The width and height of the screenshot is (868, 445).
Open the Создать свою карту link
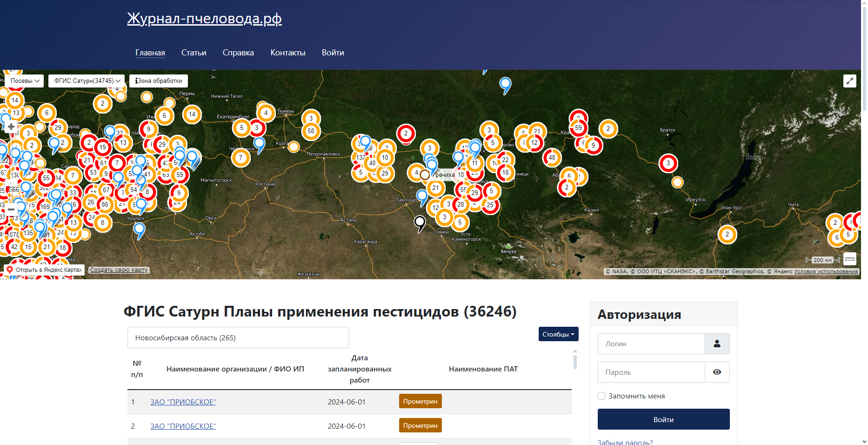point(119,270)
